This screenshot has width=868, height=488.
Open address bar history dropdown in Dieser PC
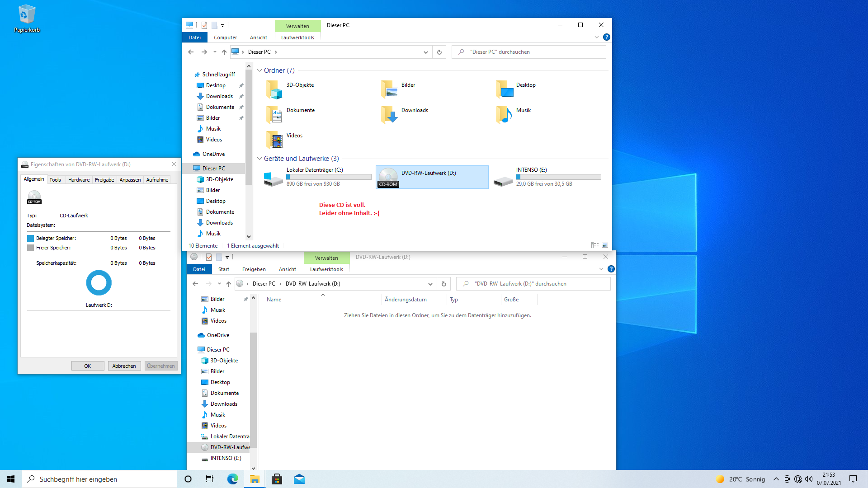(425, 52)
